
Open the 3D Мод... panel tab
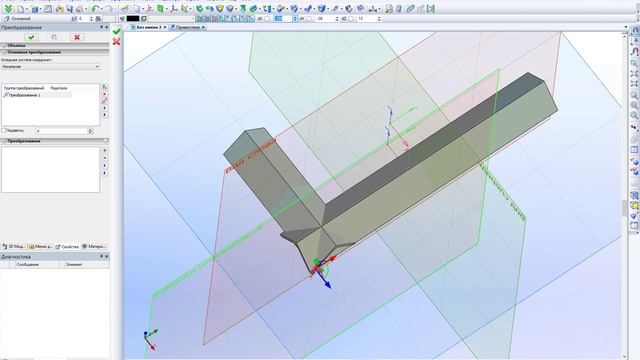pyautogui.click(x=14, y=247)
